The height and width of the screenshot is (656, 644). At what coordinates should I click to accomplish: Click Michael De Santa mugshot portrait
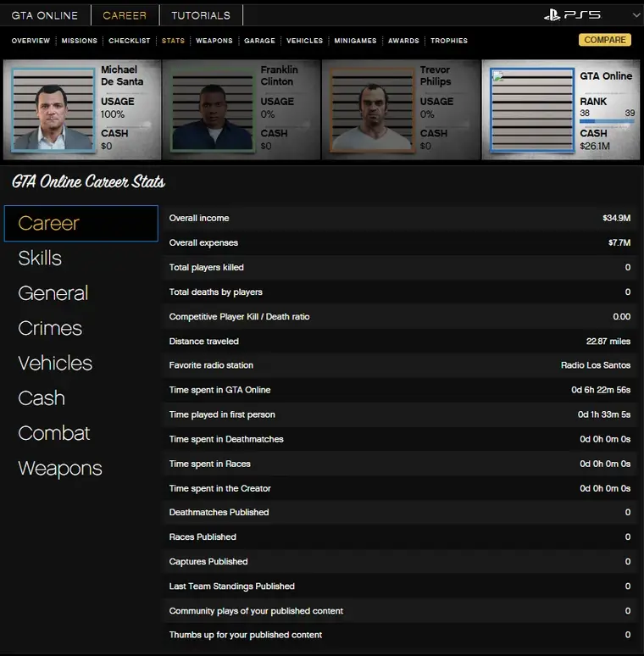click(53, 110)
